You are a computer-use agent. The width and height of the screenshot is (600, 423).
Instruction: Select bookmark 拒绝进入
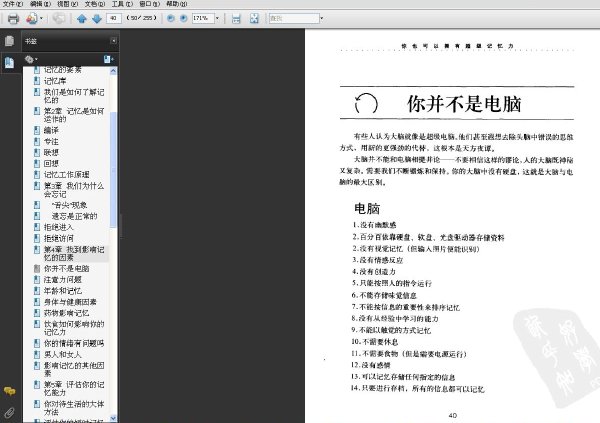click(59, 227)
